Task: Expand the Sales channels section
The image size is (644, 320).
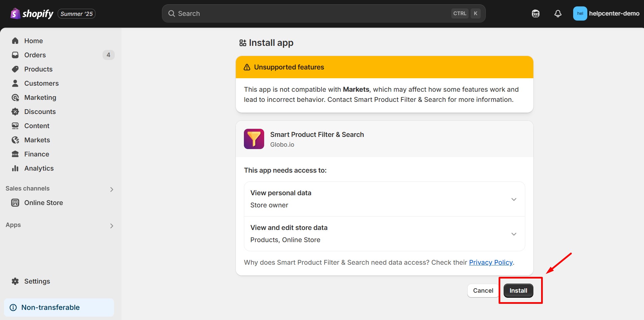Action: 111,189
